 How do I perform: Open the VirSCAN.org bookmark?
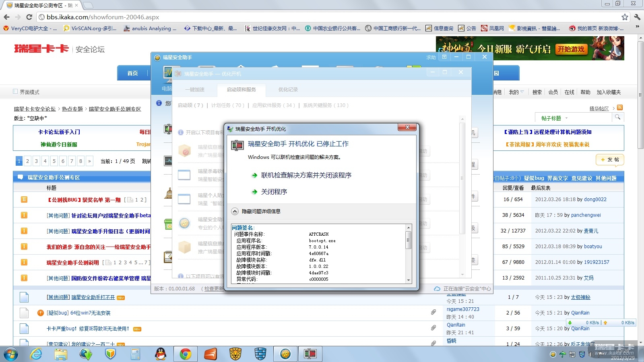pos(90,28)
